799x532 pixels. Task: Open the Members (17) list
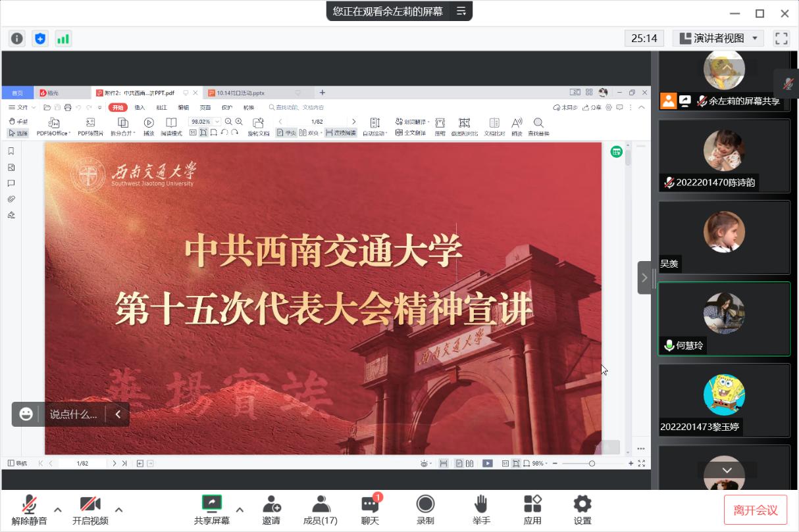(321, 510)
